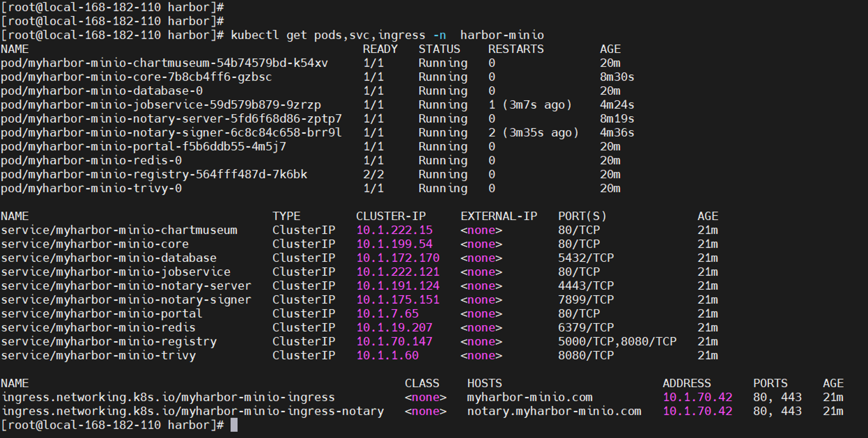Click pod/myharbor-minio-notary-server-5fd6f68d86-zptp7 name
Image resolution: width=868 pixels, height=438 pixels.
click(x=171, y=118)
